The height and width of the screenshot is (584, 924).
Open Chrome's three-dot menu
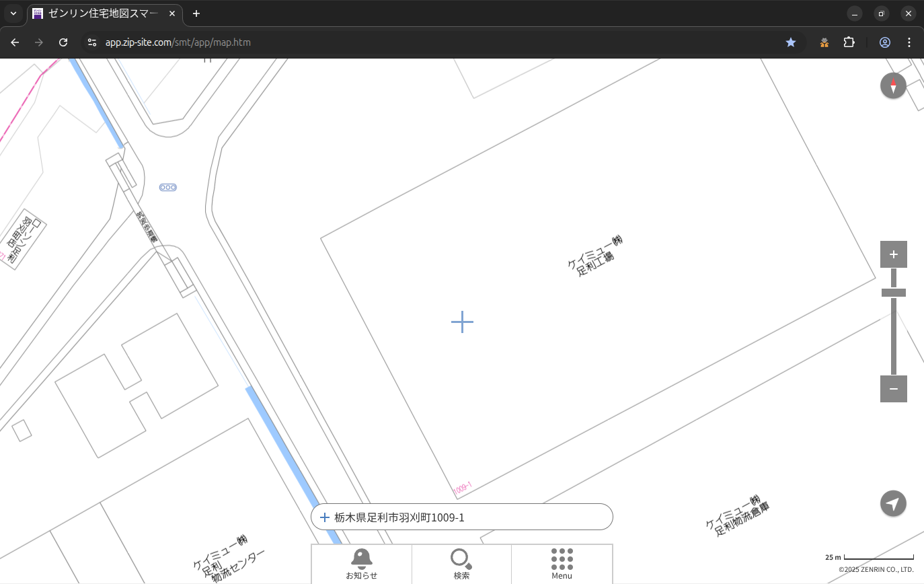[909, 42]
